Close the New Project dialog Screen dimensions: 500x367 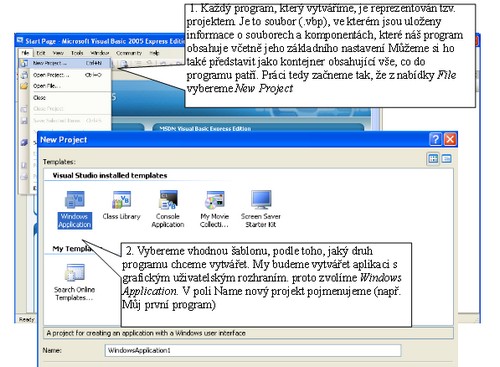[450, 139]
